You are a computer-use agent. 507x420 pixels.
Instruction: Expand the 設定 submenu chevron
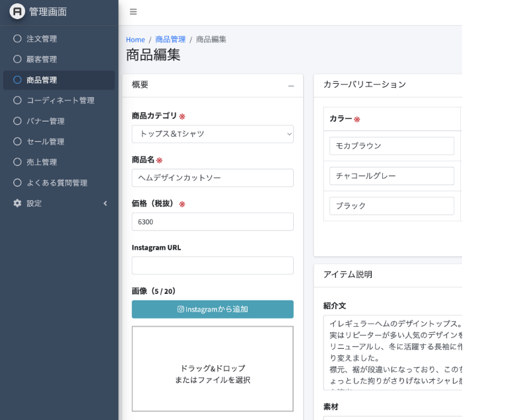[x=105, y=203]
